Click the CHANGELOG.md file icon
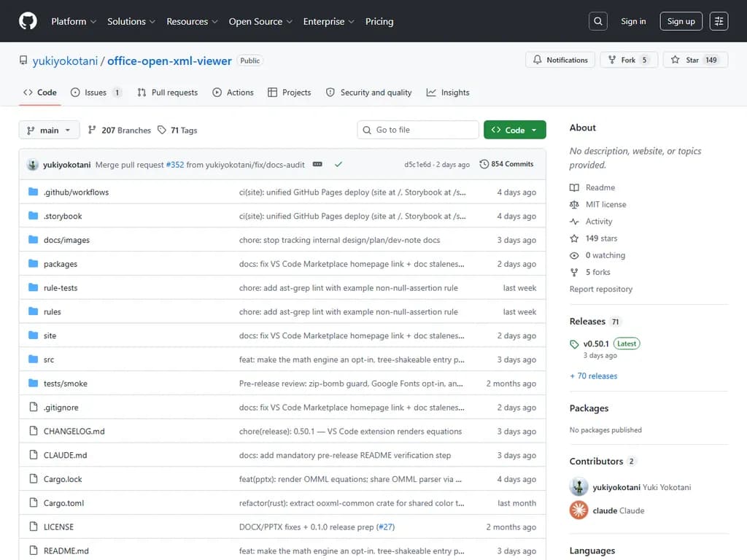The width and height of the screenshot is (747, 560). click(x=34, y=431)
